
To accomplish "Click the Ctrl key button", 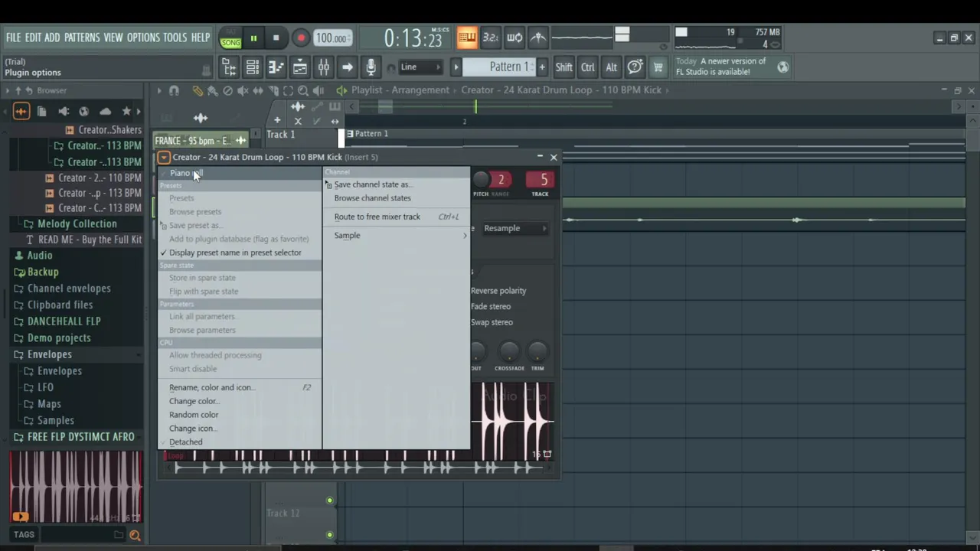I will pos(588,67).
